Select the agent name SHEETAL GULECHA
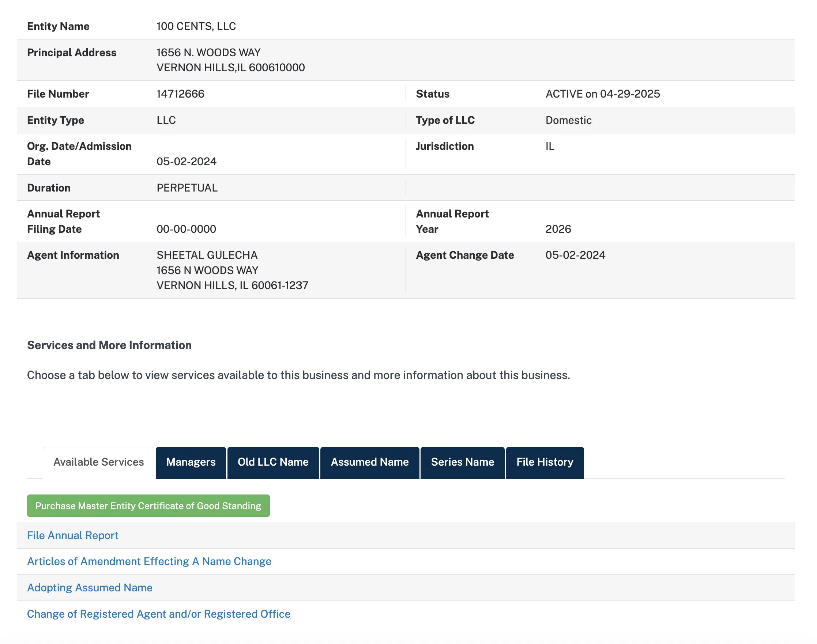817x644 pixels. 207,255
